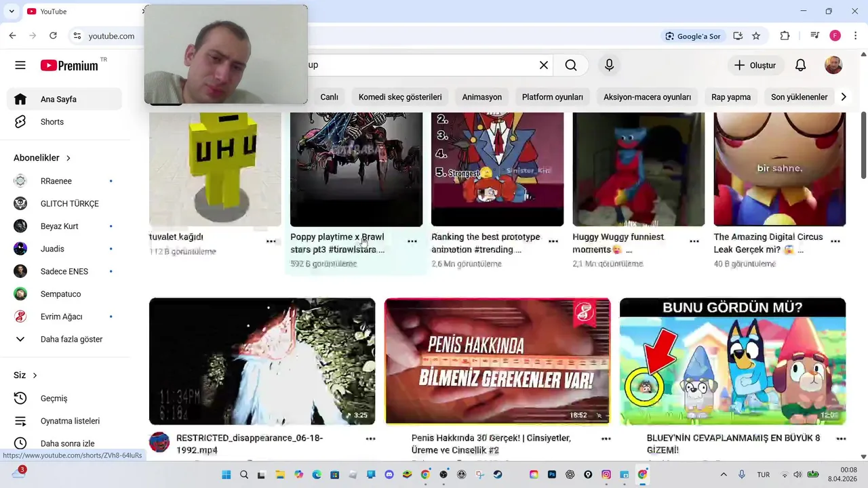The image size is (868, 488).
Task: Click the YouTube Premium logo
Action: click(x=69, y=65)
